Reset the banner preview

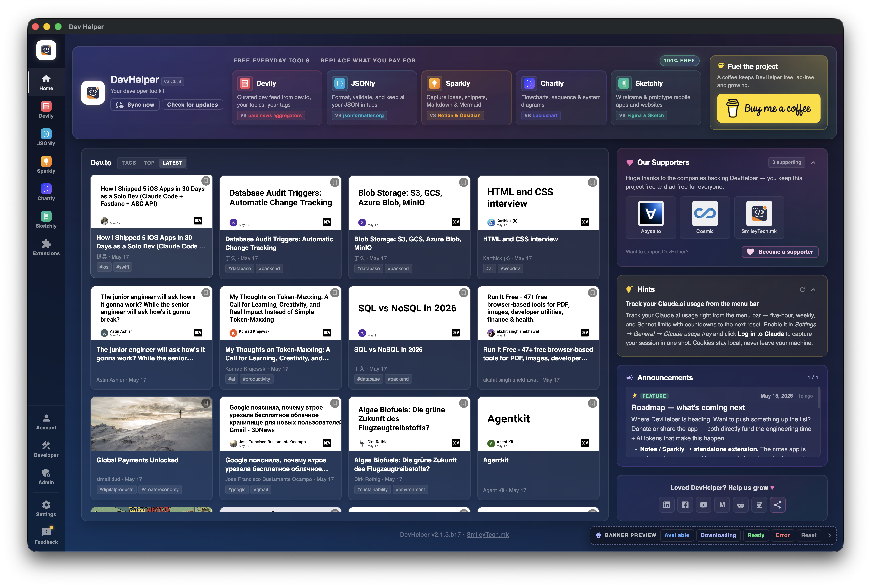click(x=808, y=535)
